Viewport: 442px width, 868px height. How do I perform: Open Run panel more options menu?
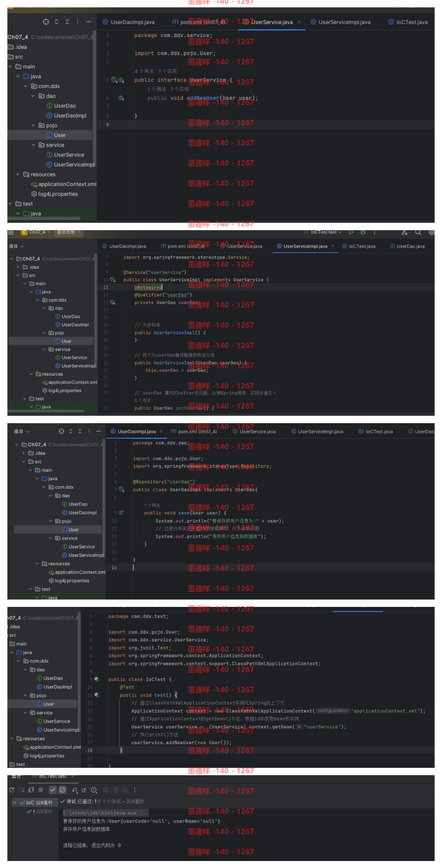coord(135,790)
